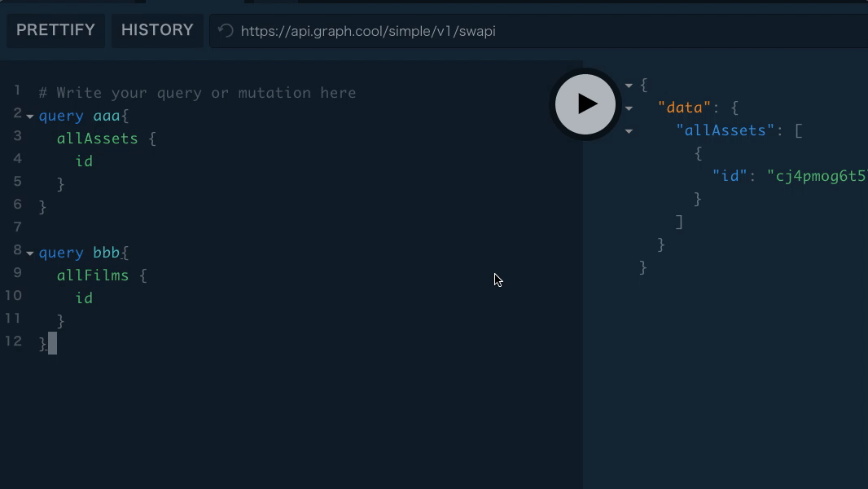The width and height of the screenshot is (868, 489).
Task: Collapse the "data" object in the response
Action: 629,108
